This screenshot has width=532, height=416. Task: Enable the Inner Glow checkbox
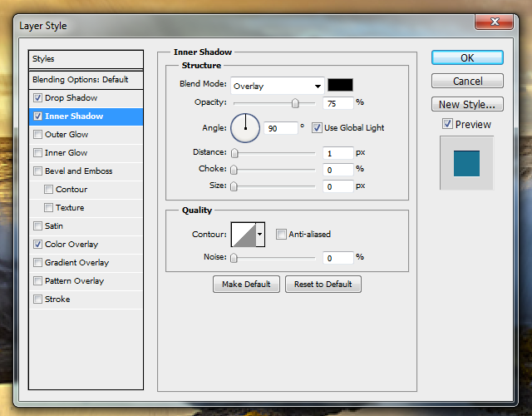(x=37, y=153)
